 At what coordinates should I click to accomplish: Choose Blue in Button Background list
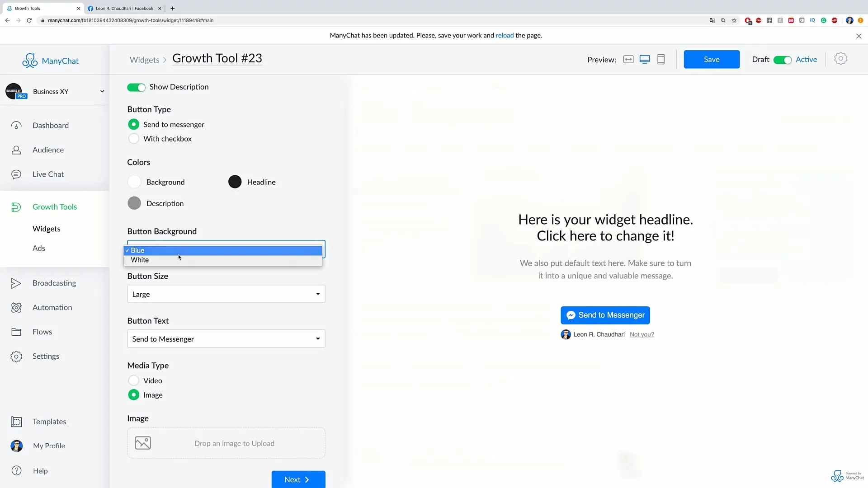click(223, 250)
